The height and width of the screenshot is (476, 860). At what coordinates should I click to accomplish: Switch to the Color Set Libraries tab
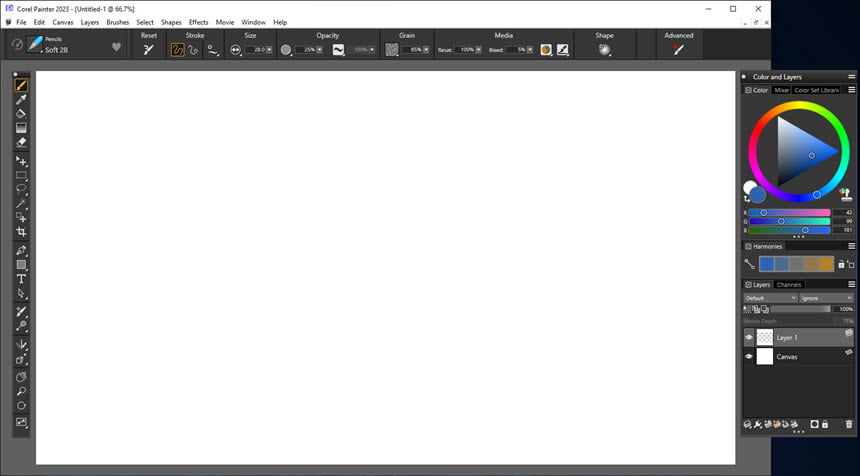[x=816, y=90]
